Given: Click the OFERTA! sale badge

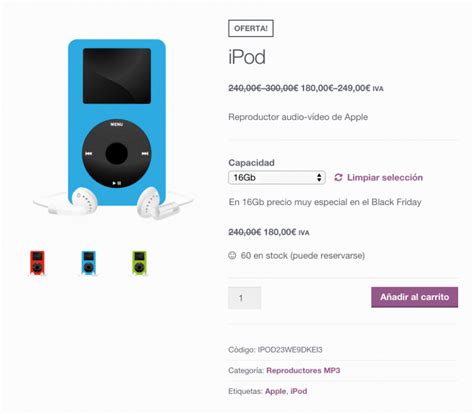Looking at the screenshot, I should pyautogui.click(x=251, y=28).
